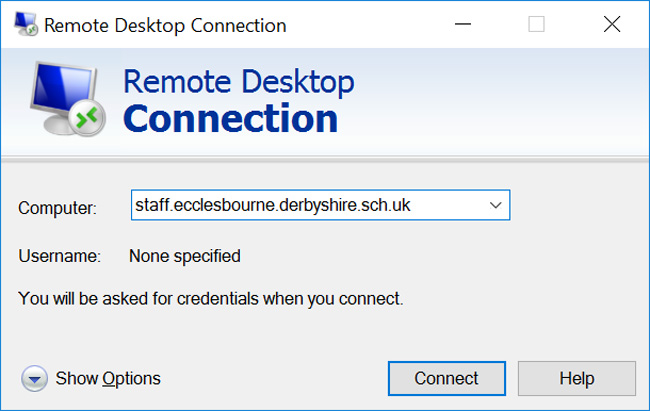Click the blue Show Options arrow icon
The width and height of the screenshot is (650, 411).
(34, 379)
